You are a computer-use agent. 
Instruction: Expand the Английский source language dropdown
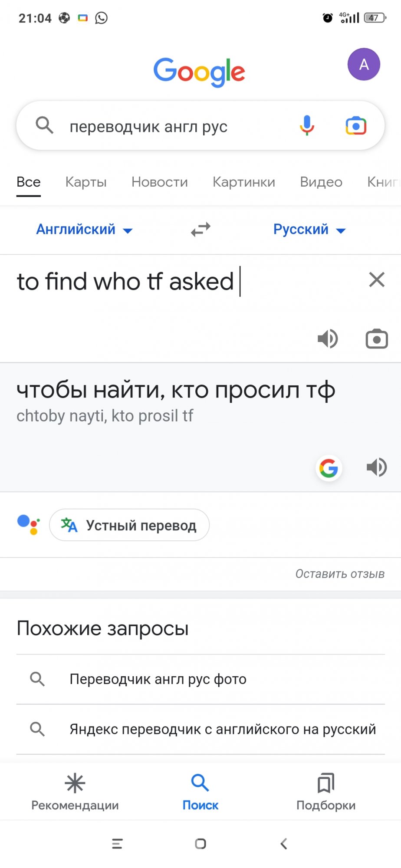[84, 229]
